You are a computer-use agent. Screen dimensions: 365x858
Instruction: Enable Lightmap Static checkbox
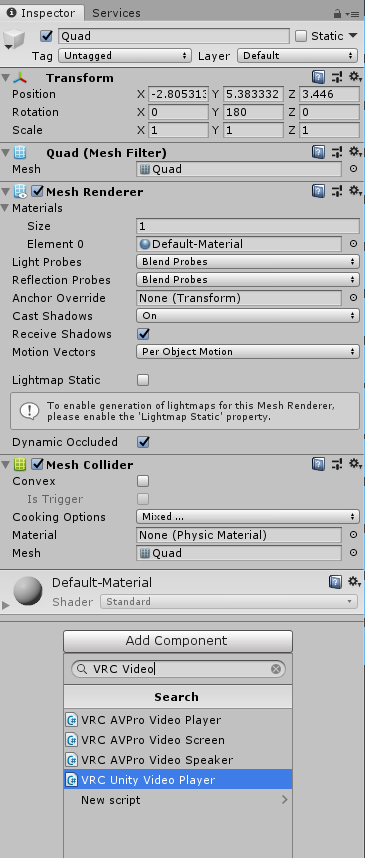pyautogui.click(x=143, y=380)
